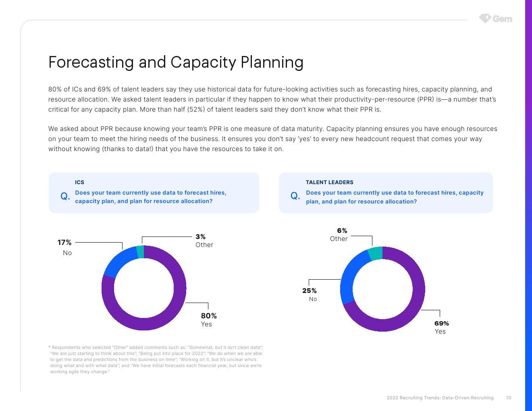Select the Talent Leaders question Q. icon
Screen dimensions: 532x411
[x=295, y=196]
